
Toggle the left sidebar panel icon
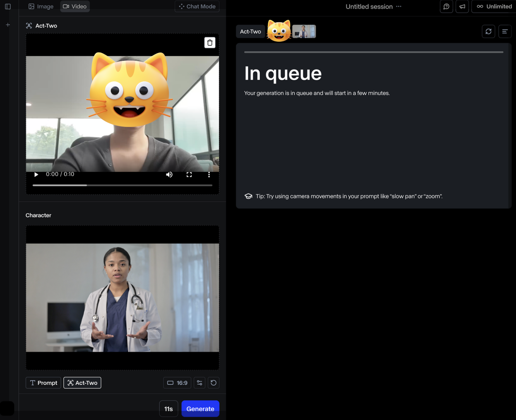click(x=8, y=7)
